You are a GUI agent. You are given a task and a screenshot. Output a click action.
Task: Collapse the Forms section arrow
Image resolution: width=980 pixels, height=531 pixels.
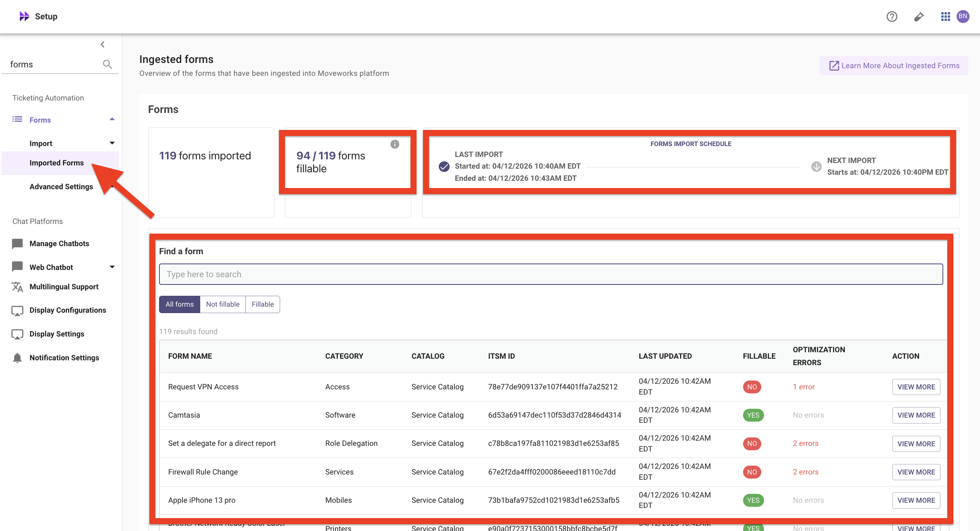tap(112, 119)
